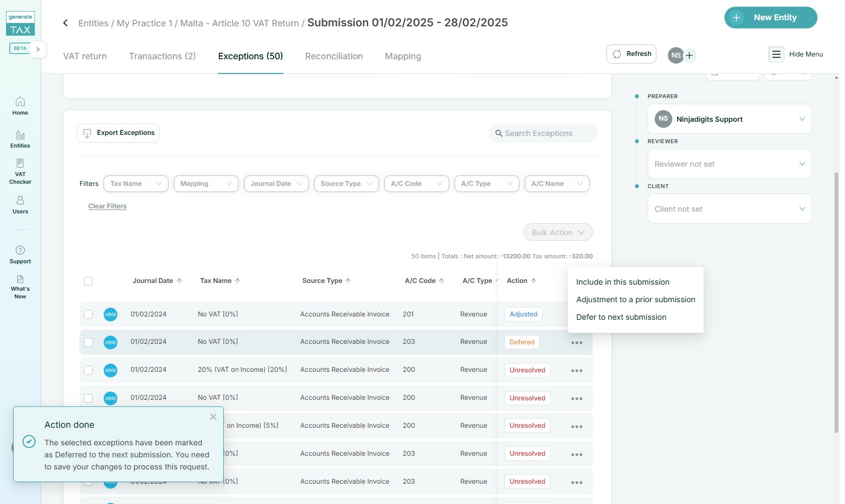Open the Reviewer not set dropdown

pos(730,164)
